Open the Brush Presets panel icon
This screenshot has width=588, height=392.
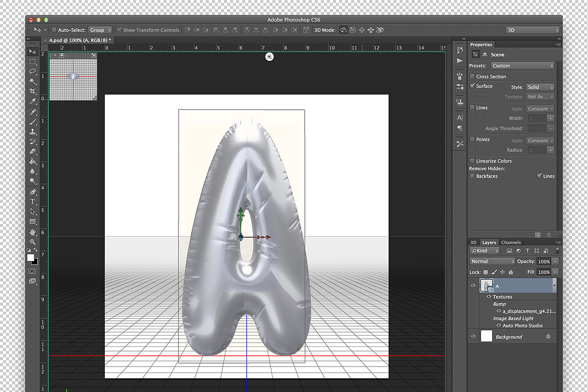[460, 87]
